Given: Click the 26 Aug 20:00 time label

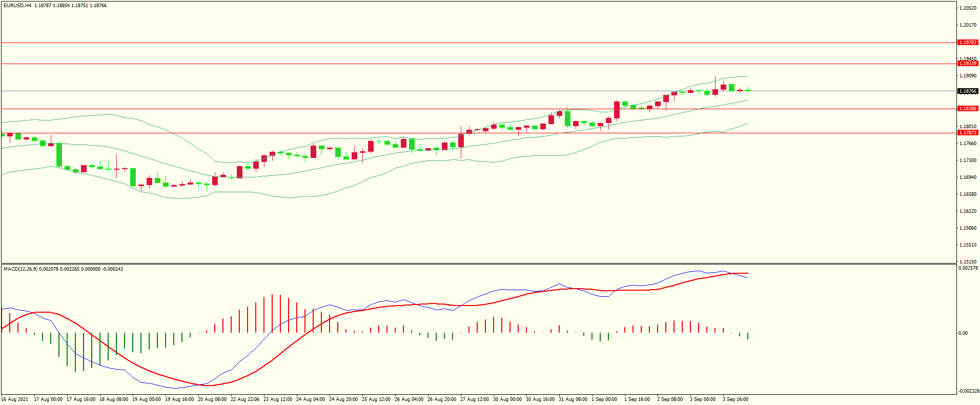Looking at the screenshot, I should click(442, 399).
